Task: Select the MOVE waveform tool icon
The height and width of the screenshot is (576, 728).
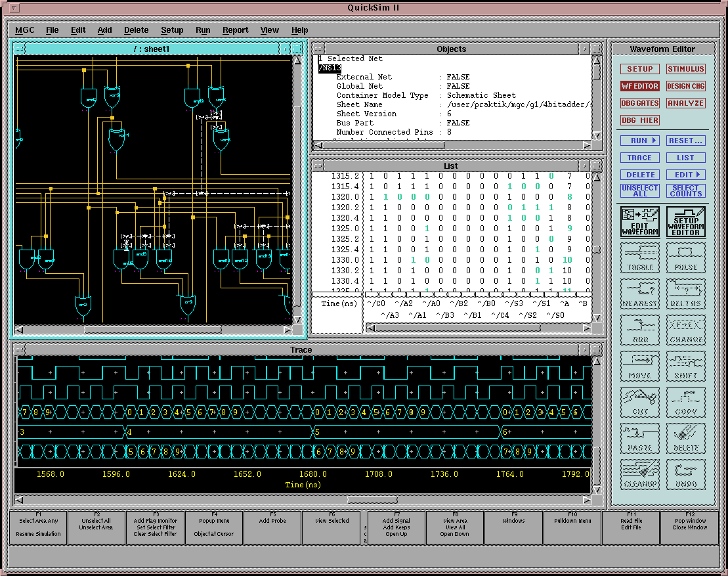Action: pos(640,366)
